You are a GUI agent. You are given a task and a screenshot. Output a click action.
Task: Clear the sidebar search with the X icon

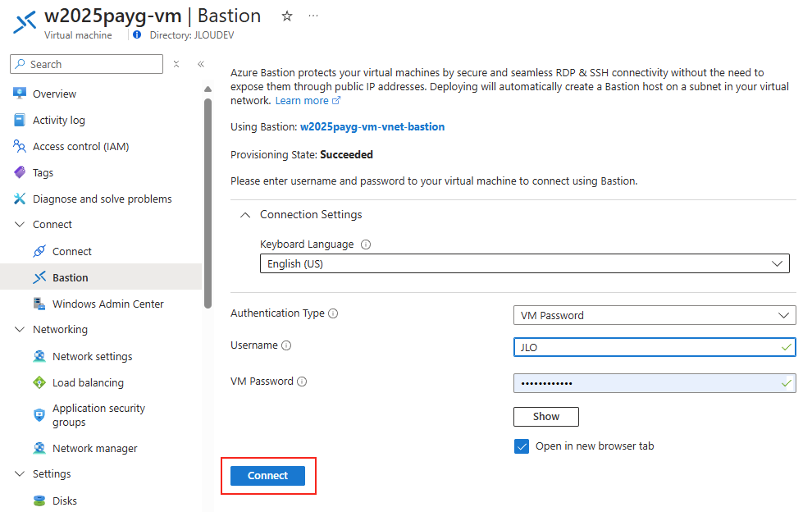click(x=176, y=64)
